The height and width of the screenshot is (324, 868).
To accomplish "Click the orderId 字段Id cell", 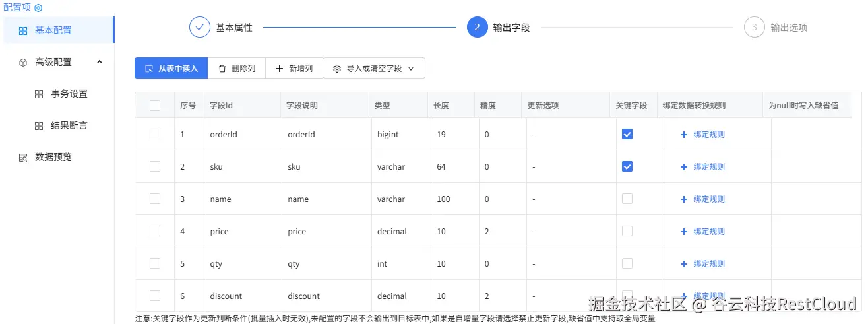I will (243, 134).
